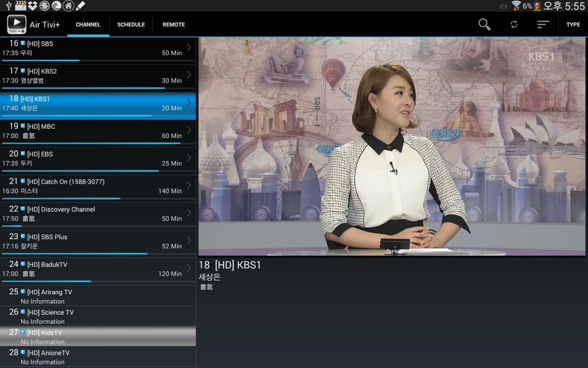This screenshot has height=368, width=588.
Task: Select [HD] AnioneTV channel
Action: click(x=98, y=356)
